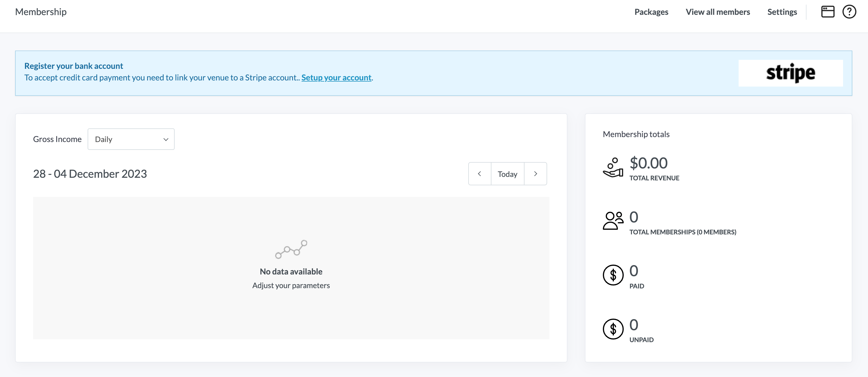Click the $0.00 total revenue value
Screen dimensions: 868x377
[648, 163]
